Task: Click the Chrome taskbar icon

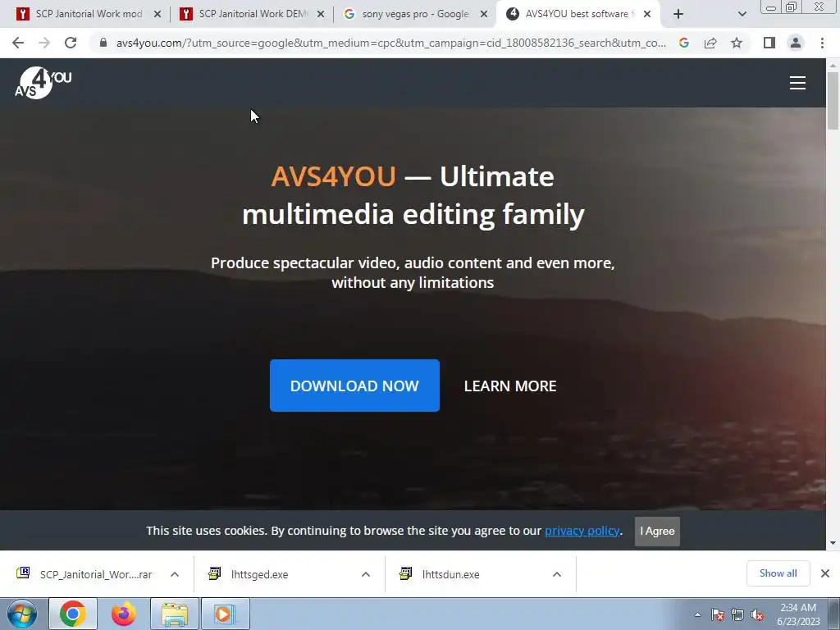Action: (73, 614)
